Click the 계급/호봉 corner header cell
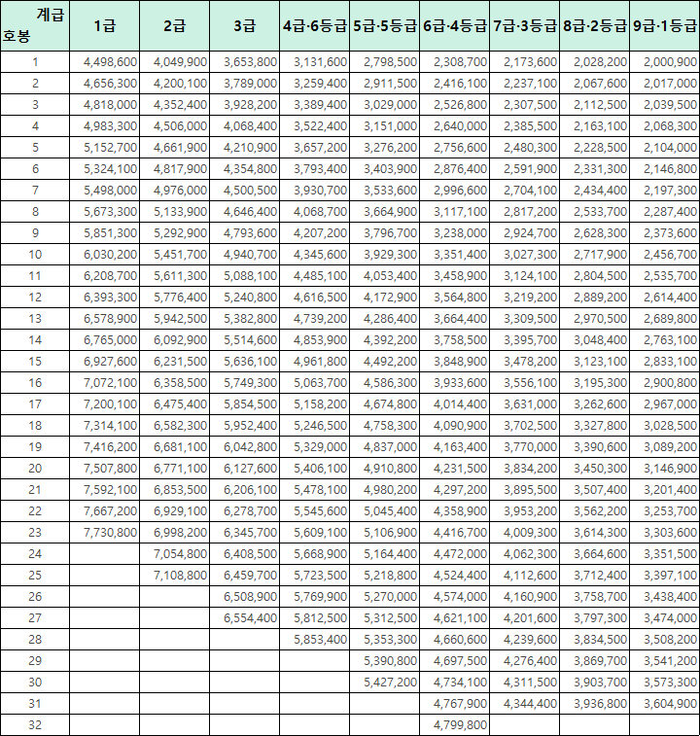 pyautogui.click(x=35, y=26)
